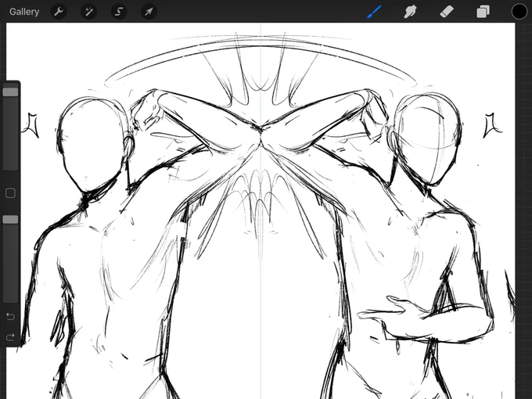Click the brush size slider handle

[x=10, y=92]
